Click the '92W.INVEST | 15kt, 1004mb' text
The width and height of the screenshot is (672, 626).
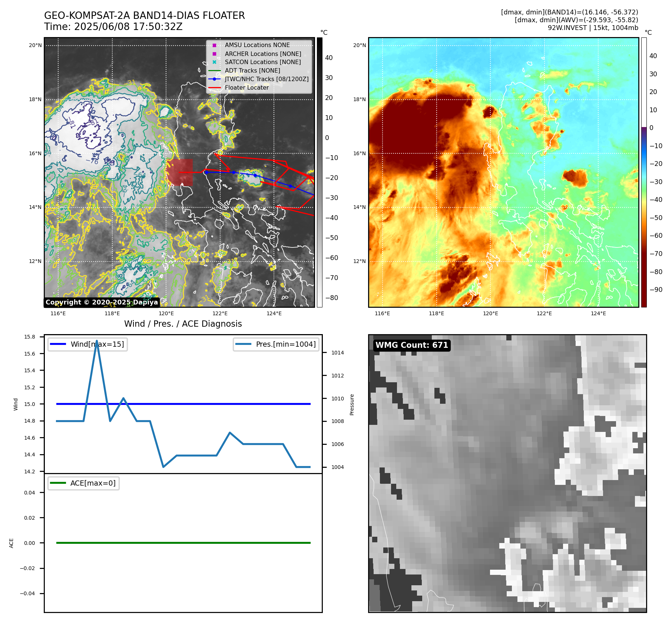pos(593,28)
